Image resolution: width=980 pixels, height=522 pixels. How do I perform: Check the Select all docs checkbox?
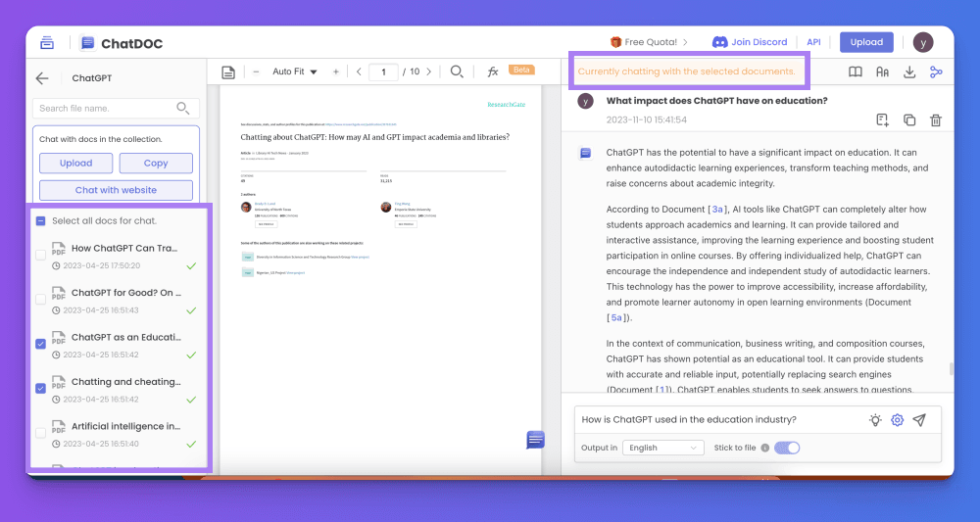[x=40, y=221]
